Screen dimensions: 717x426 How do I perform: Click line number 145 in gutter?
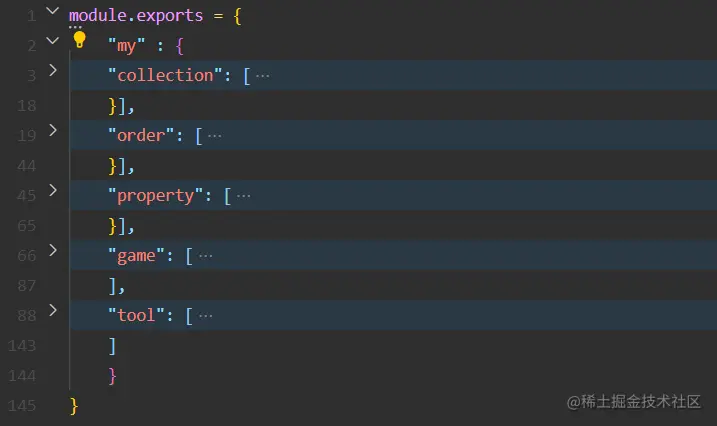tap(22, 405)
